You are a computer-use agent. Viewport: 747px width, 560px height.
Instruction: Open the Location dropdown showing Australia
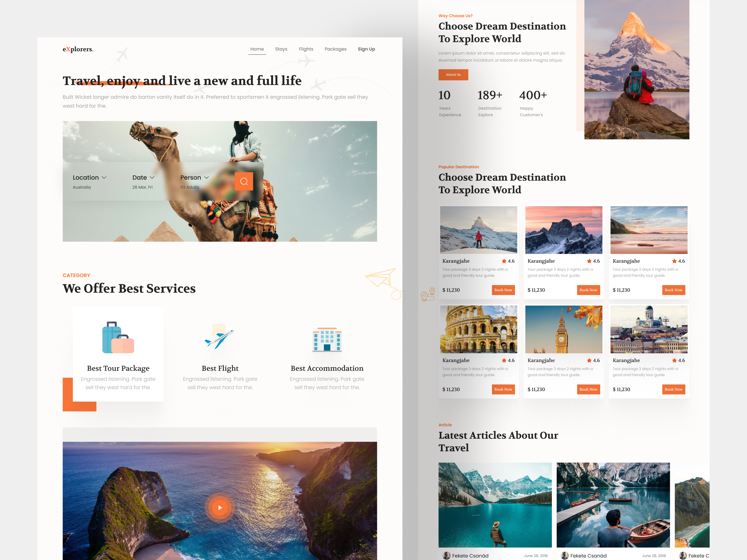(x=89, y=177)
